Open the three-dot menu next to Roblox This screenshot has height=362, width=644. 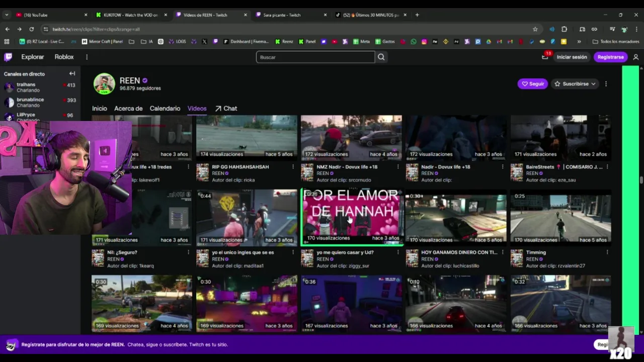click(87, 57)
